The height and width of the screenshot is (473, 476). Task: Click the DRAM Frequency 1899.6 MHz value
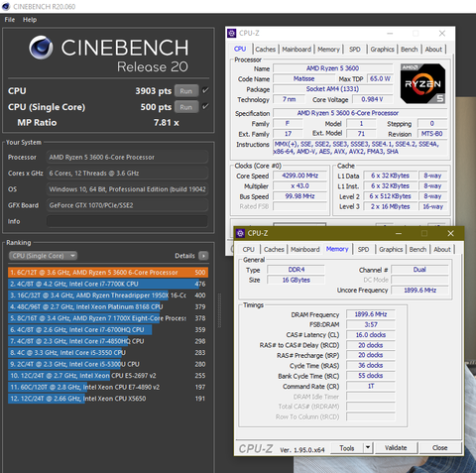[x=371, y=314]
